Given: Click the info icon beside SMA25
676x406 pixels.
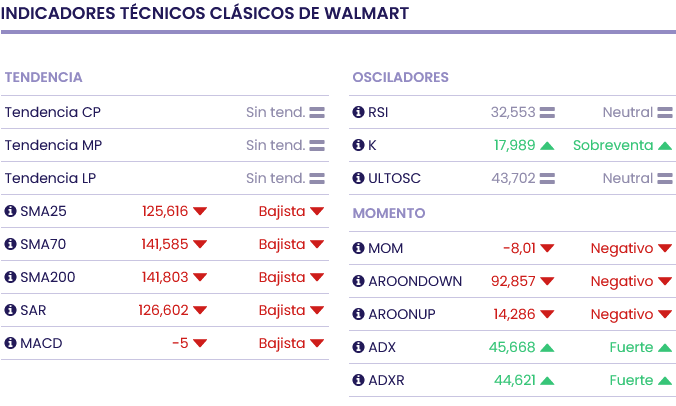Looking at the screenshot, I should click(x=11, y=211).
